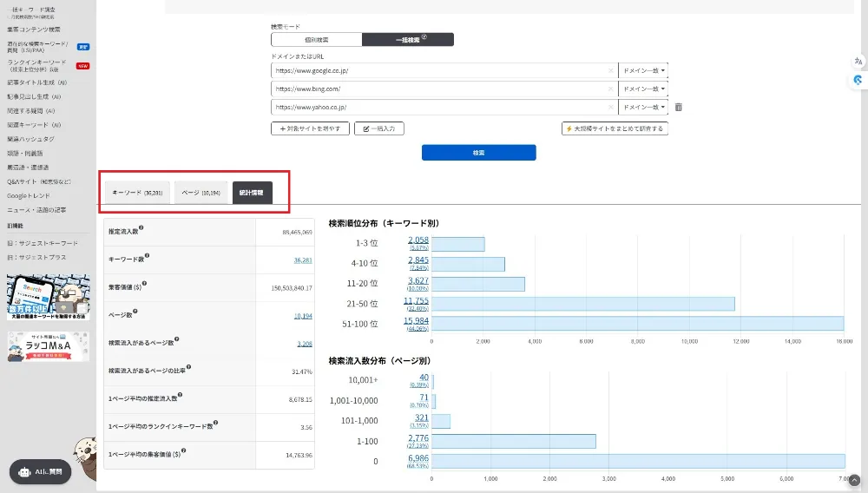Open 関連キーワード (AI) in the sidebar
Viewport: 868px width, 493px height.
pyautogui.click(x=34, y=125)
